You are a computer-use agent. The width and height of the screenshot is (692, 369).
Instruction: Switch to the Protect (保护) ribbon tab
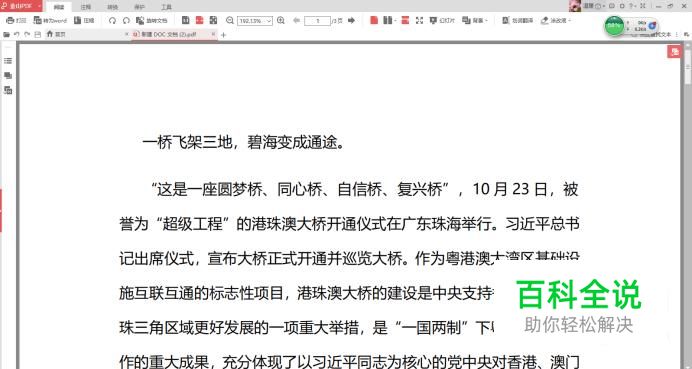point(139,8)
